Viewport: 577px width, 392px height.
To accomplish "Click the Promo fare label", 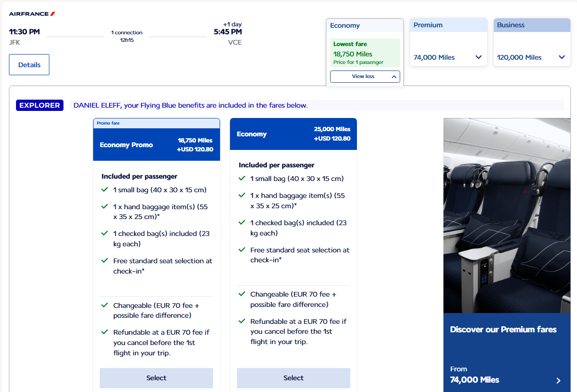I will point(108,123).
